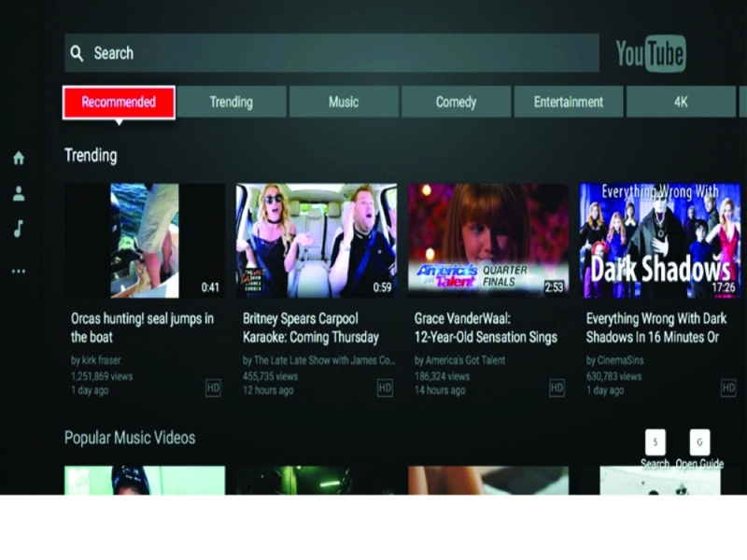This screenshot has height=560, width=747.
Task: Play the Everything Wrong With Dark Shadows thumbnail
Action: [660, 241]
